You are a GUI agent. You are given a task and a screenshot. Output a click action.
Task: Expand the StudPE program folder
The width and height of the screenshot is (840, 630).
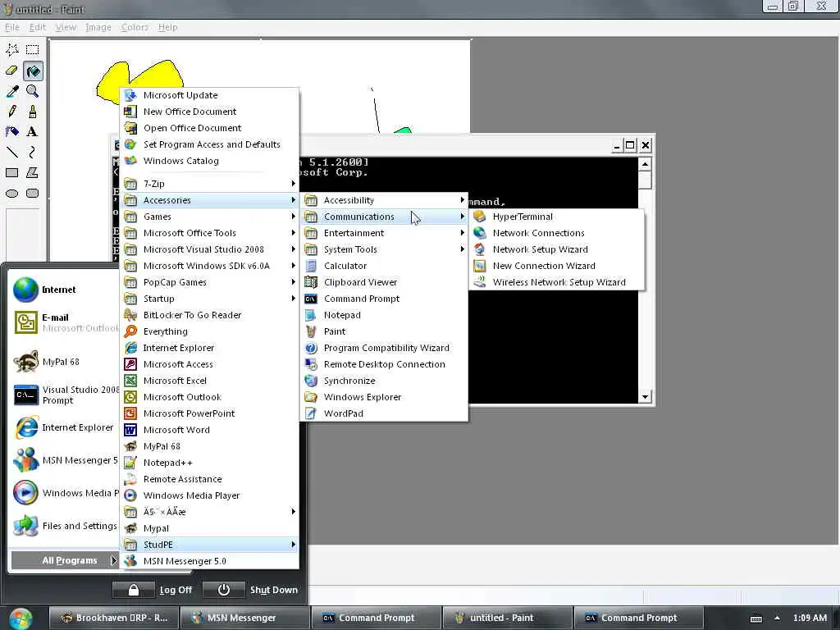coord(209,545)
